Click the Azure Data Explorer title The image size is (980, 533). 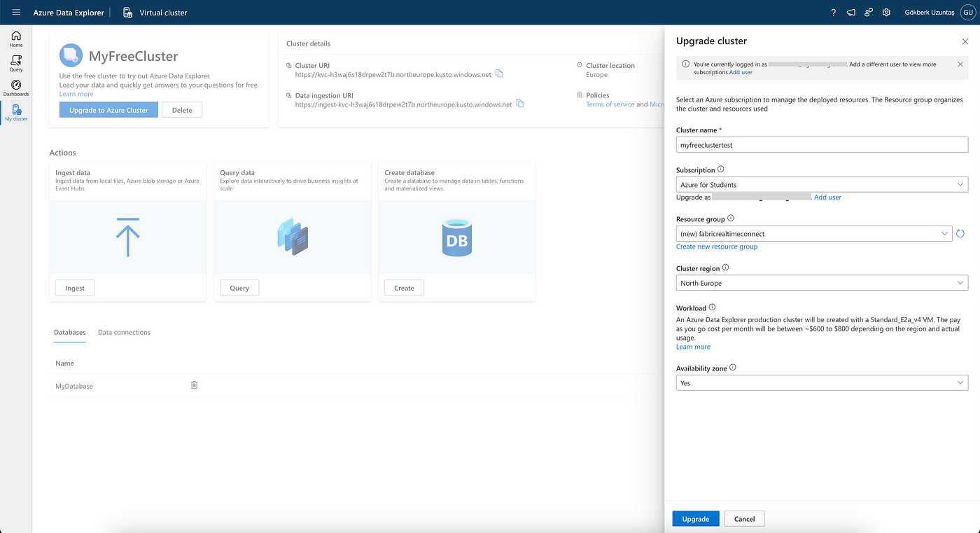(69, 13)
